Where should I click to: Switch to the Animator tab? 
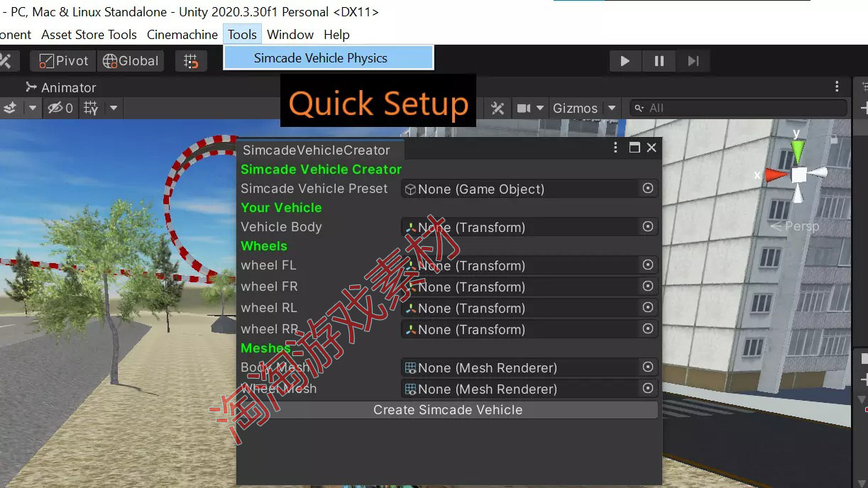coord(61,87)
